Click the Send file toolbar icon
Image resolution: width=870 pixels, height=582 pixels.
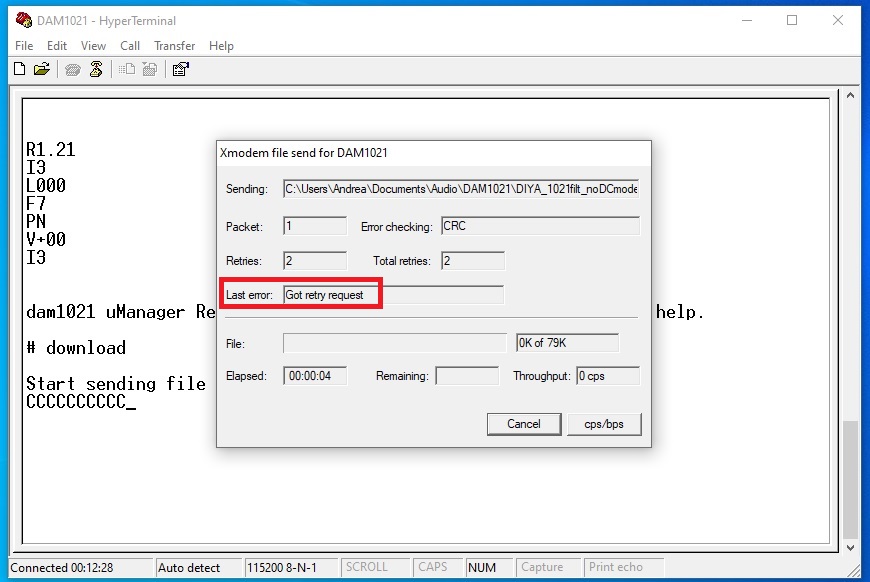click(x=127, y=69)
